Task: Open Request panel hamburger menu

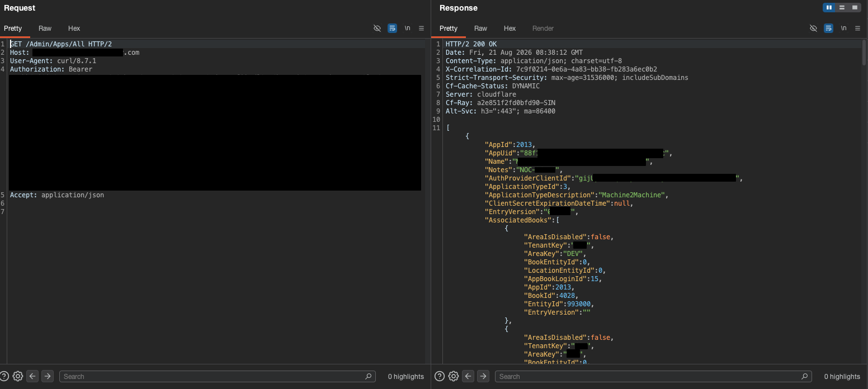Action: 422,28
